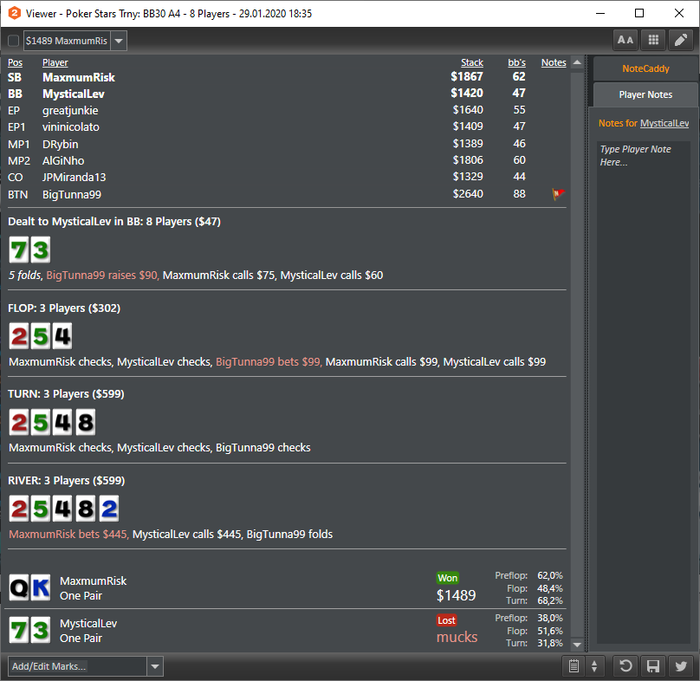Click the $2640 stack value
The width and height of the screenshot is (700, 681).
[x=468, y=194]
